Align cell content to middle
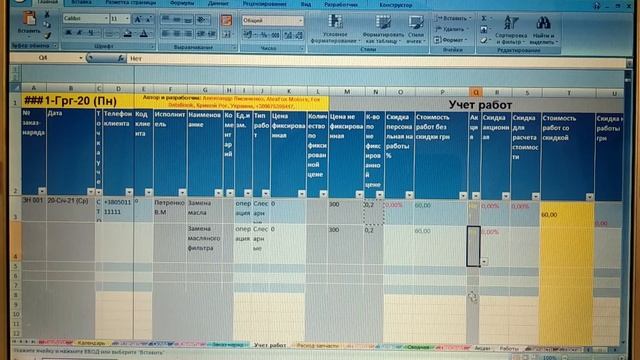The width and height of the screenshot is (640, 360). (x=177, y=20)
